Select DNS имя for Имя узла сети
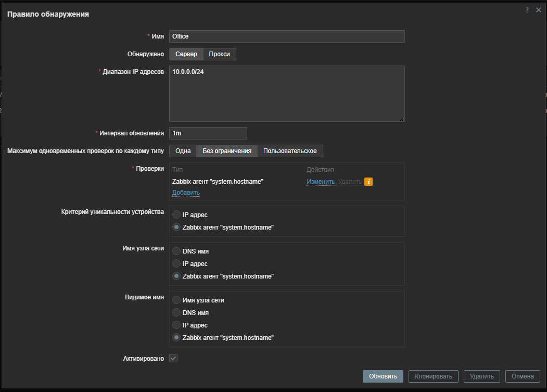Screen dimensions: 547x392 177,251
